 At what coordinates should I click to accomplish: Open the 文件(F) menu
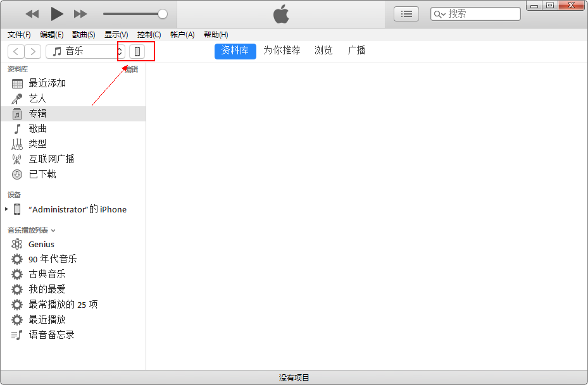pyautogui.click(x=19, y=35)
